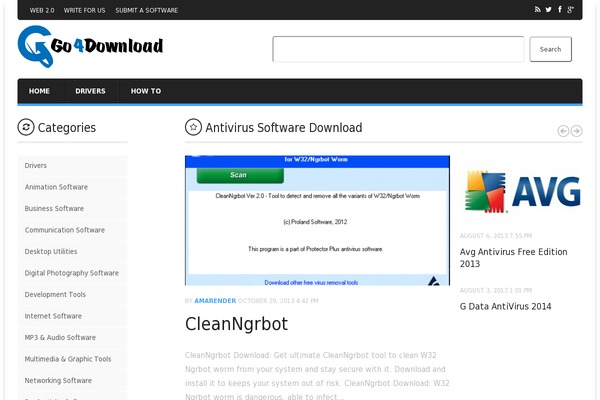
Task: Go to next slide with right arrow
Action: click(577, 131)
